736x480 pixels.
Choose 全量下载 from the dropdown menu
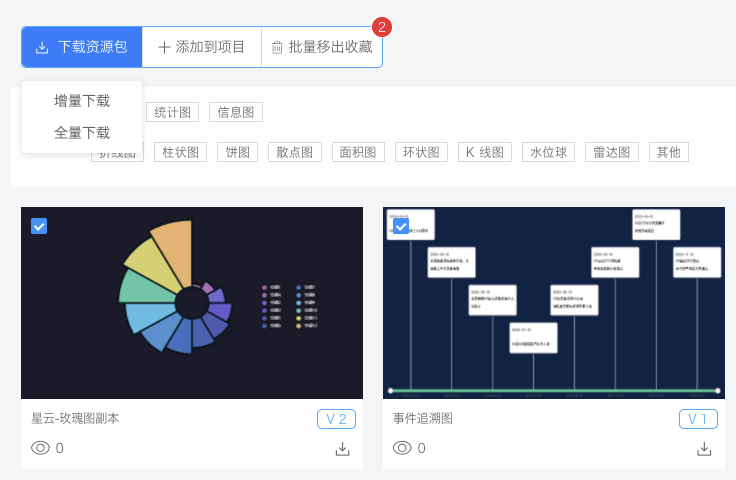pyautogui.click(x=82, y=133)
